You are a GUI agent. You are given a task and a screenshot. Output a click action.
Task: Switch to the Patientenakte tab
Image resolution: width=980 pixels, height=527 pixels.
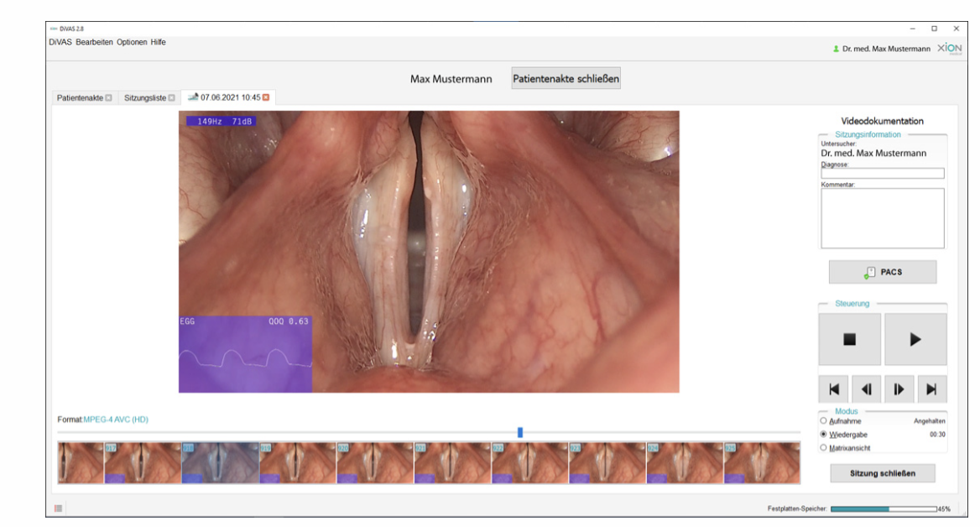[80, 98]
